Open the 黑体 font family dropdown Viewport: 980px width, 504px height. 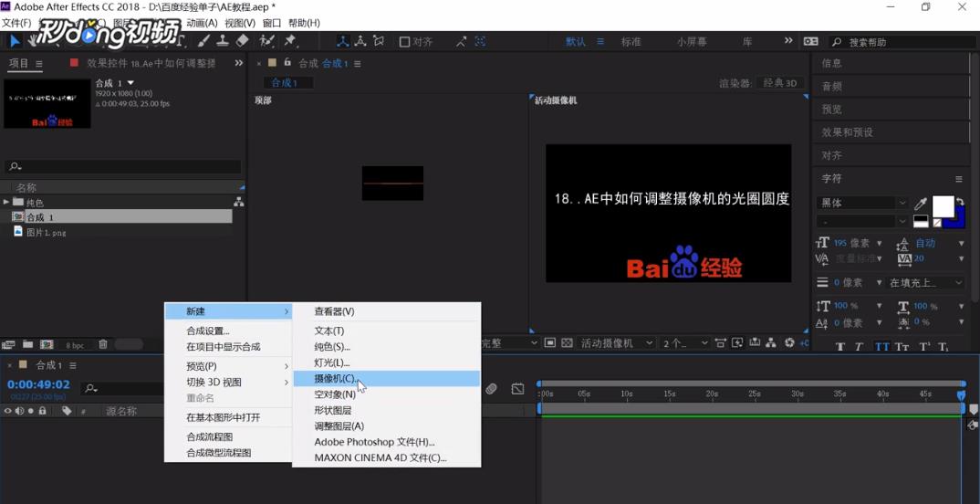pyautogui.click(x=862, y=203)
